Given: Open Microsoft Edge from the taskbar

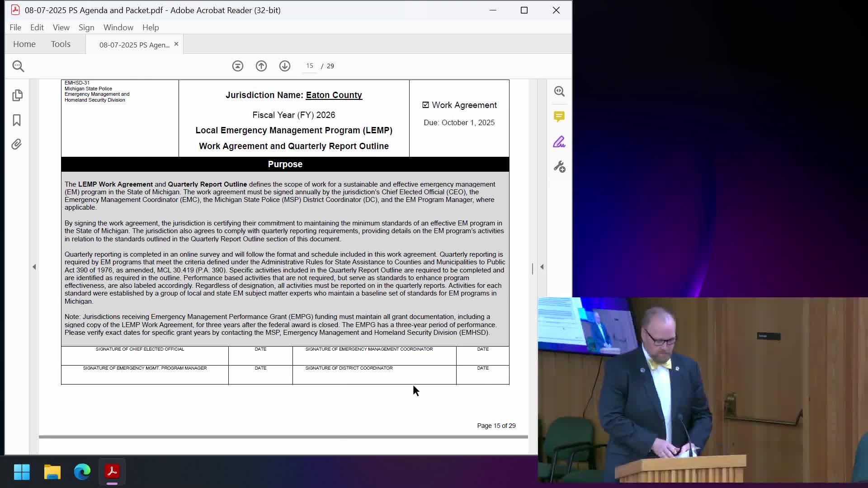Looking at the screenshot, I should tap(82, 472).
